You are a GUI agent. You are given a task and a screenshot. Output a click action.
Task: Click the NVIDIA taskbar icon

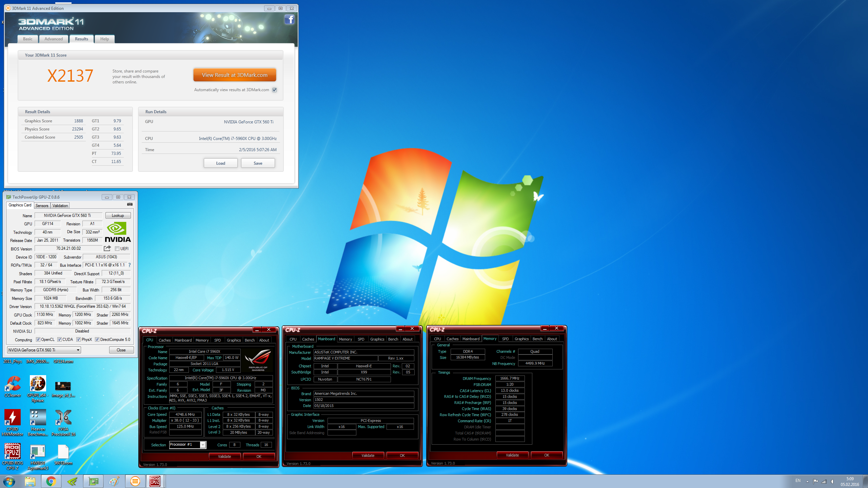coord(72,481)
